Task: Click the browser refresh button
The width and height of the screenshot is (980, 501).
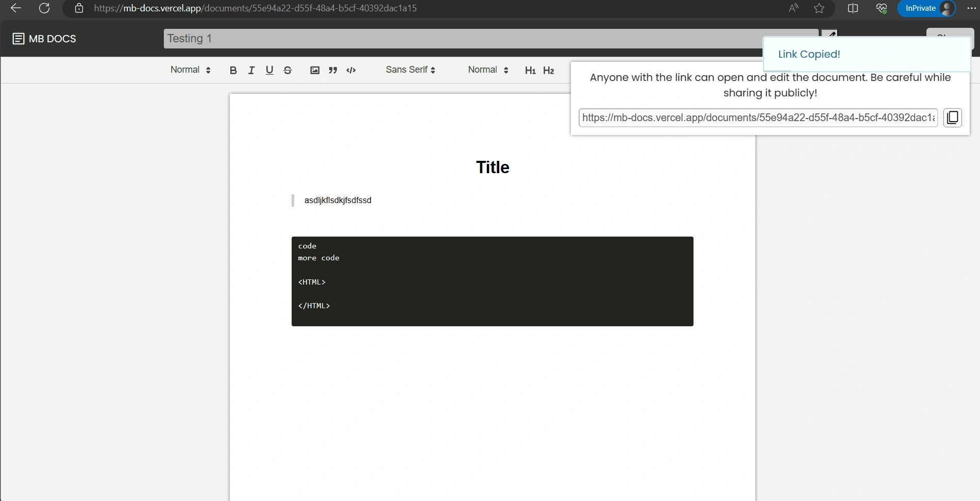Action: pos(44,8)
